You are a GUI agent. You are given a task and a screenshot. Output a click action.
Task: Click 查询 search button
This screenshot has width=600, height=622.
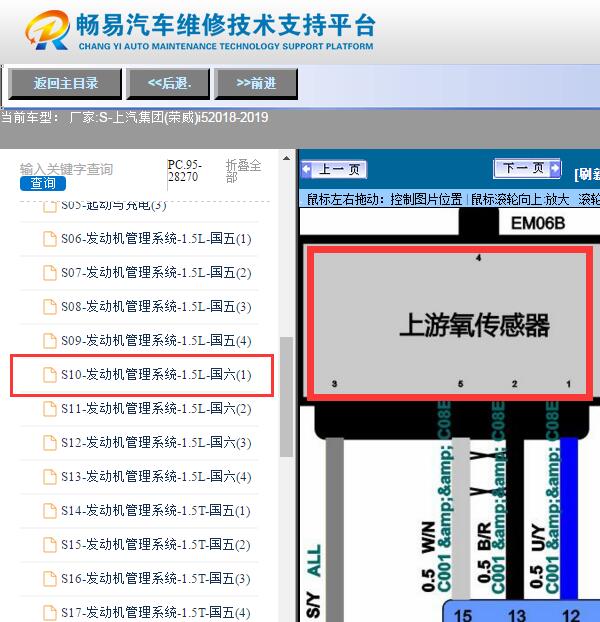pyautogui.click(x=43, y=184)
